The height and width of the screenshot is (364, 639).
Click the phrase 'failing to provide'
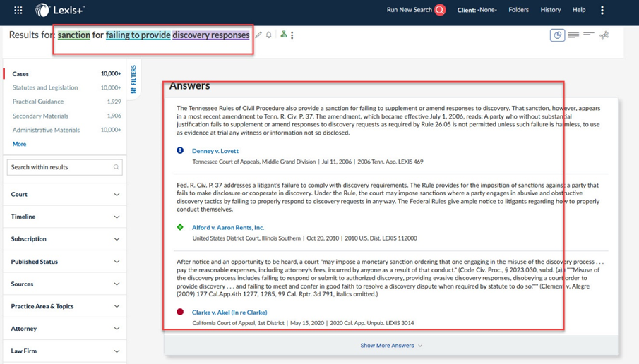click(138, 35)
